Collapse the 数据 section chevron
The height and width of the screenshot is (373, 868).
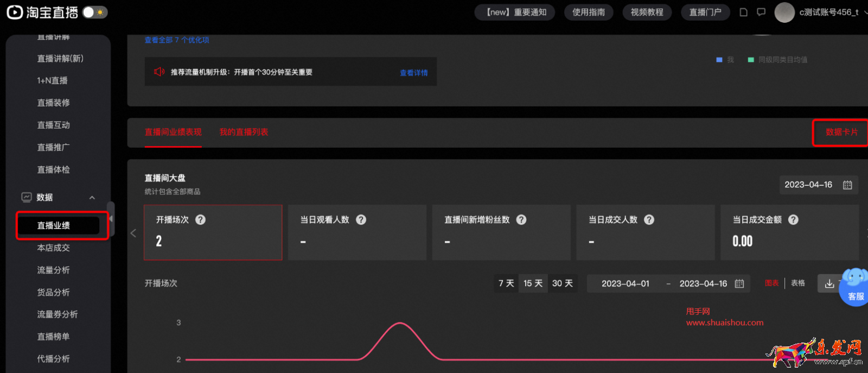click(92, 198)
